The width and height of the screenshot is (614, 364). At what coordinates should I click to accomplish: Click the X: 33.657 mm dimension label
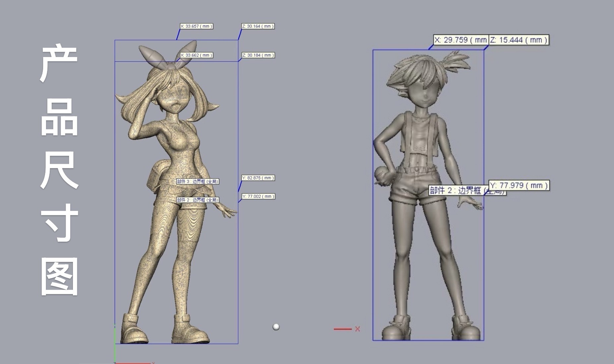click(x=196, y=26)
